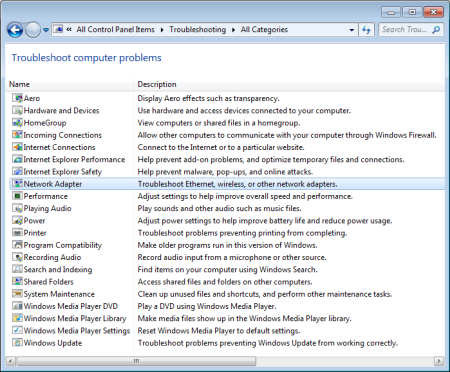Click 'Reset Windows Media Player to default settings.' text
Screen dimensions: 450x372
point(219,331)
